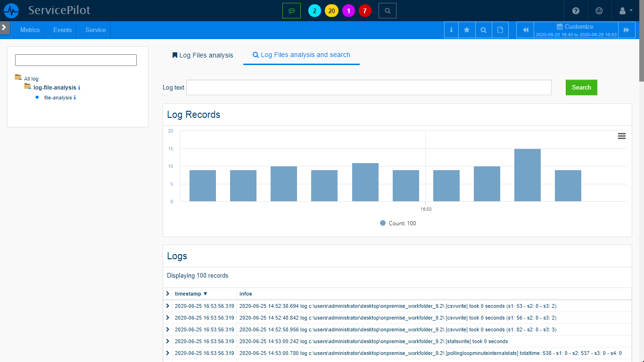Expand the first log record row
The height and width of the screenshot is (362, 644).
coord(167,306)
